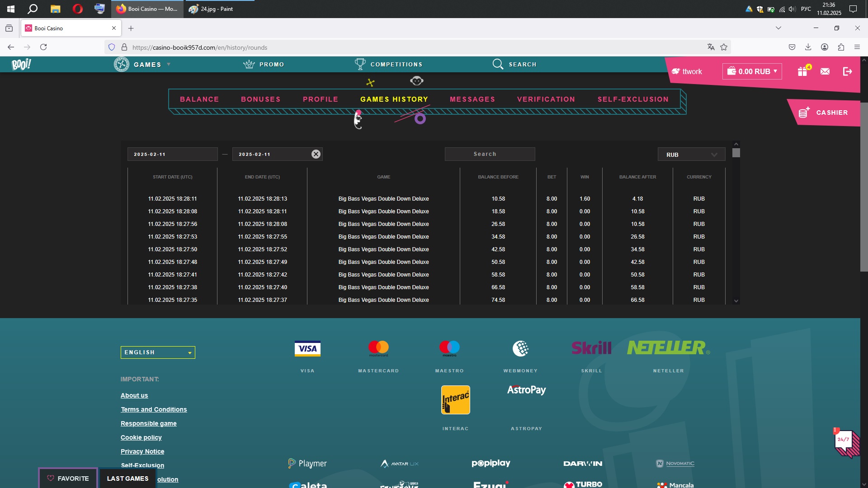Viewport: 868px width, 488px height.
Task: Bookmark this page with the star icon
Action: coord(724,47)
